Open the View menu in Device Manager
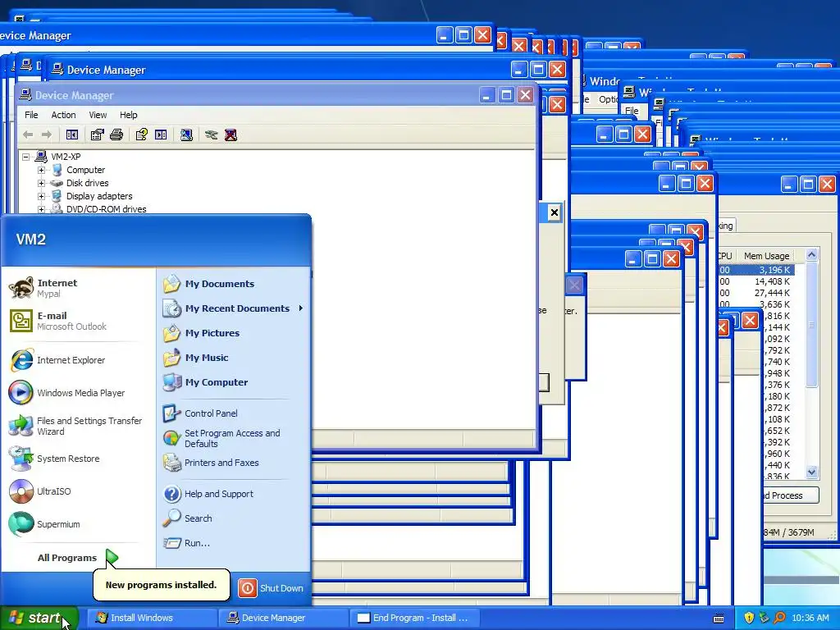 pyautogui.click(x=98, y=115)
